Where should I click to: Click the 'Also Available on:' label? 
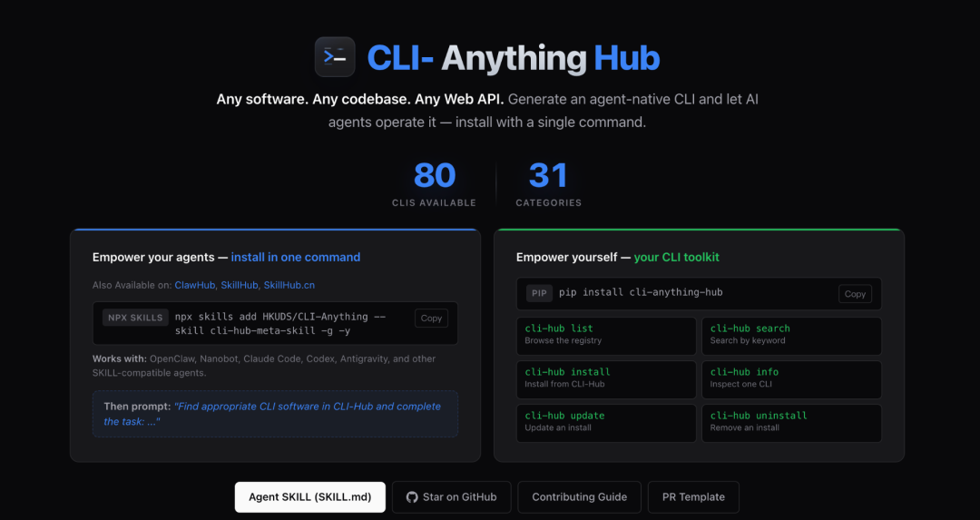[x=132, y=285]
